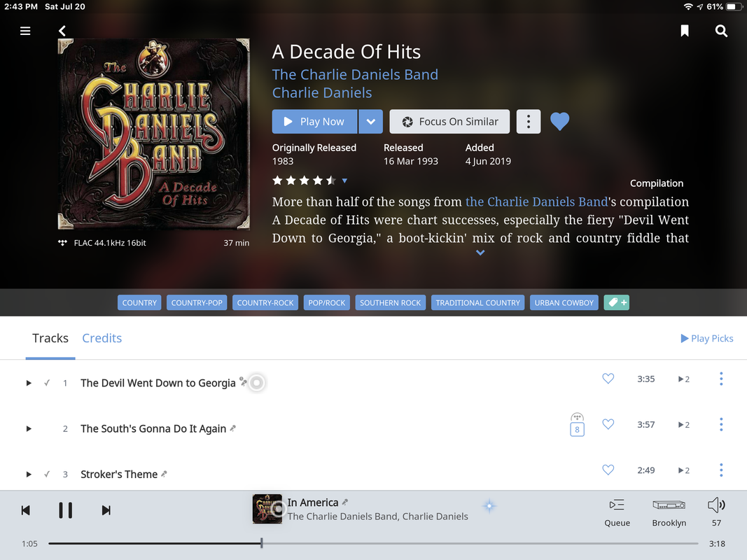747x560 pixels.
Task: Open Brooklyn zone selector
Action: [x=669, y=512]
